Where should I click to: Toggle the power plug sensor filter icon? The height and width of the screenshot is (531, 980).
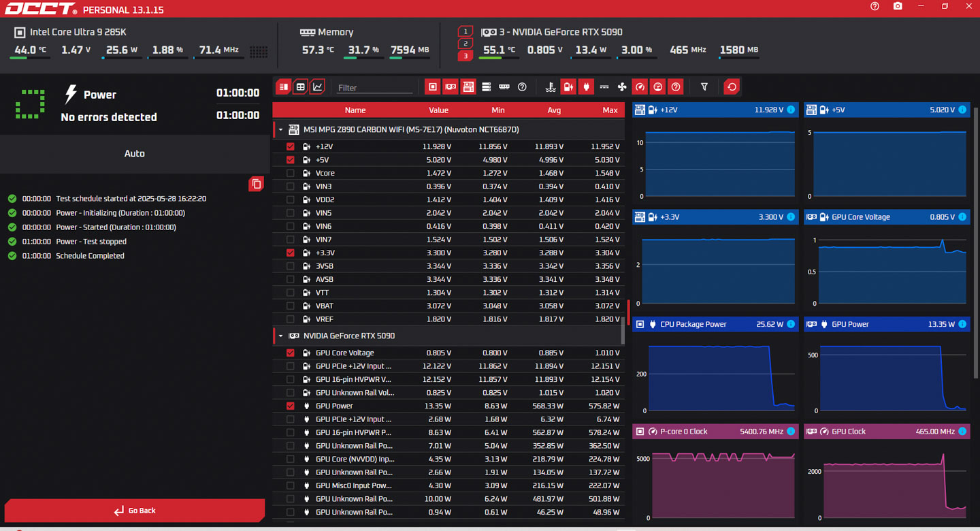click(x=586, y=87)
